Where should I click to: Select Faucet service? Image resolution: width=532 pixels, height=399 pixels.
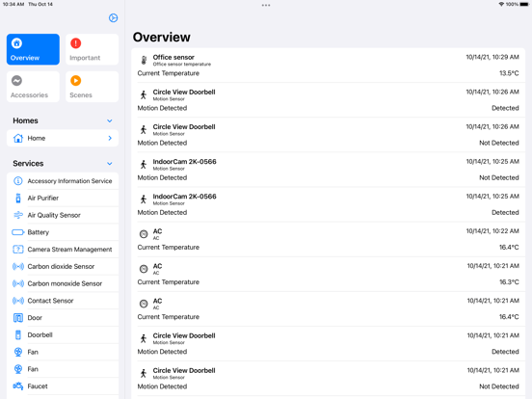(63, 386)
